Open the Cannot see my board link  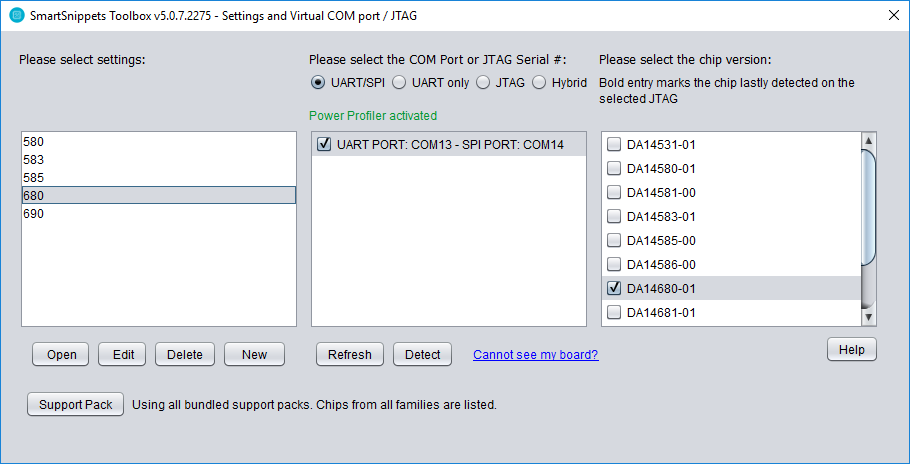click(x=536, y=354)
